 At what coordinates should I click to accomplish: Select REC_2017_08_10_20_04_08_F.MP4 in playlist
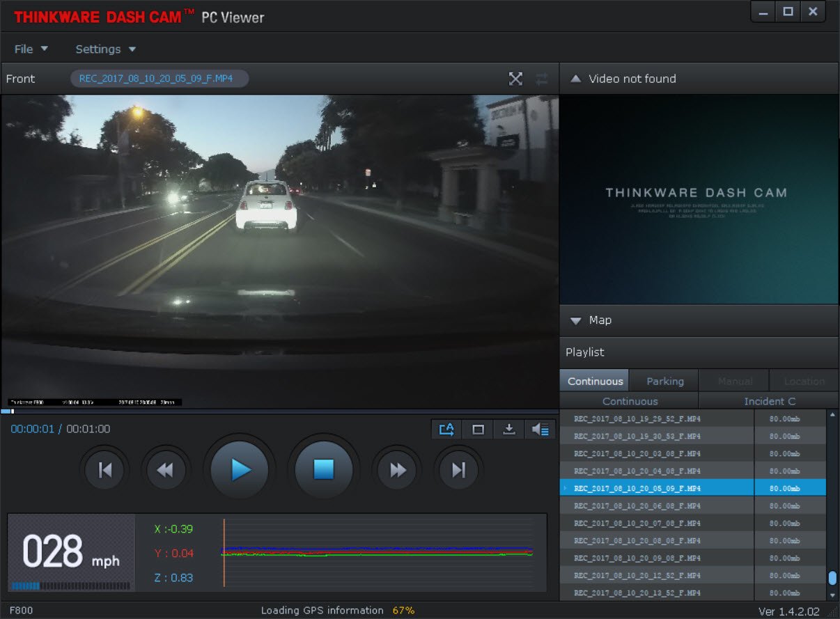pyautogui.click(x=693, y=471)
